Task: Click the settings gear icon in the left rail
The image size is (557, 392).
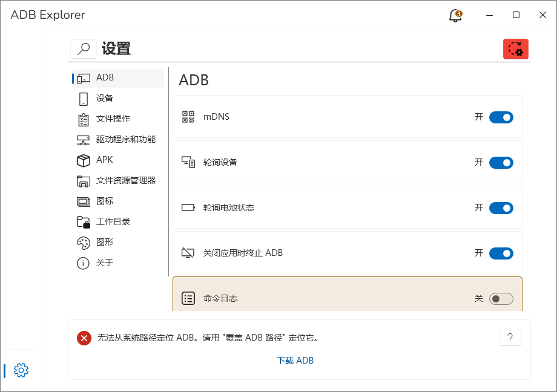Action: [x=21, y=370]
